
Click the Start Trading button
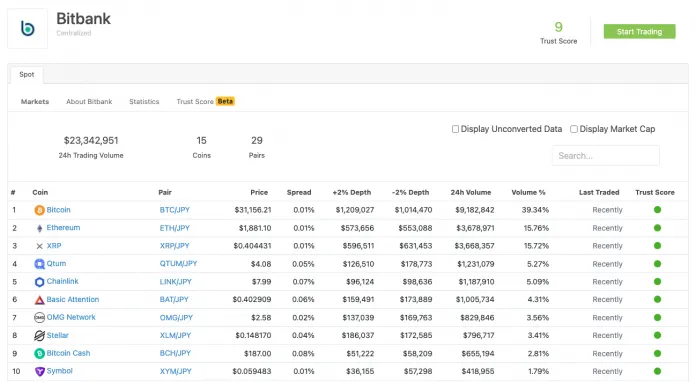pos(640,32)
